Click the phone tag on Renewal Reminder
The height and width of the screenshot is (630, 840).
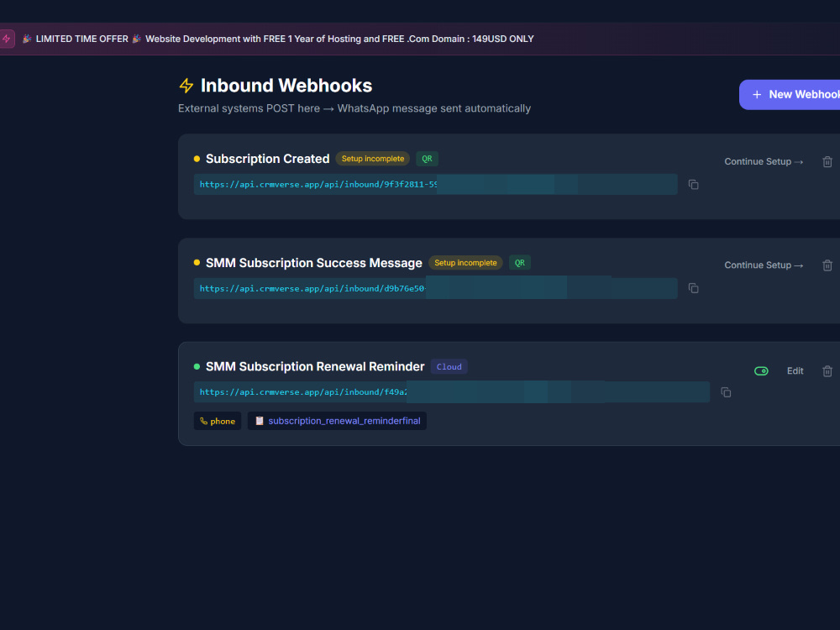218,421
